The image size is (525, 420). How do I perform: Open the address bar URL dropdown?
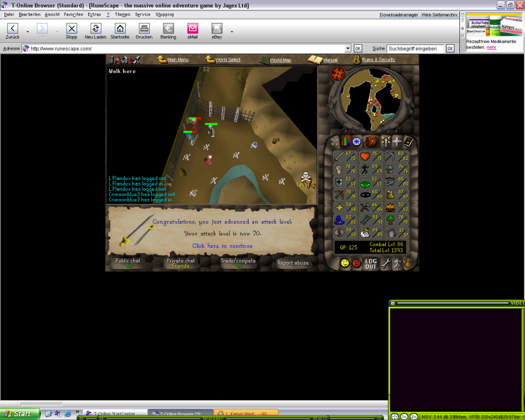click(348, 49)
